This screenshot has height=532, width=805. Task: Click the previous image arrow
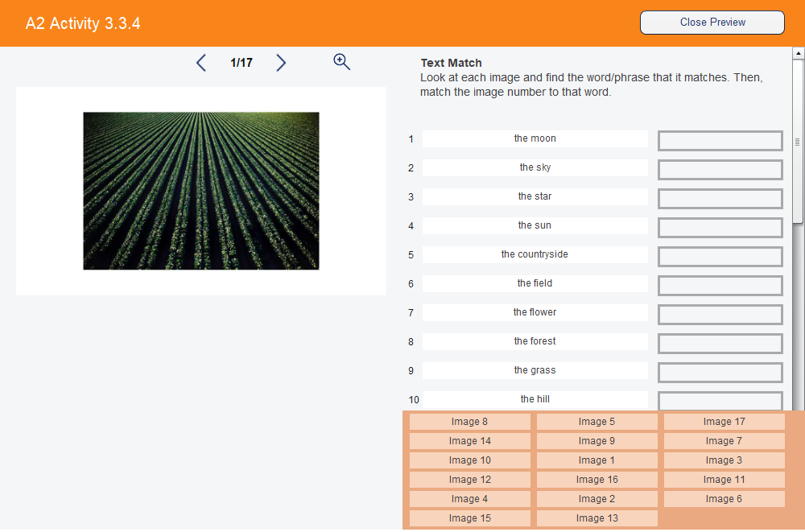coord(201,62)
